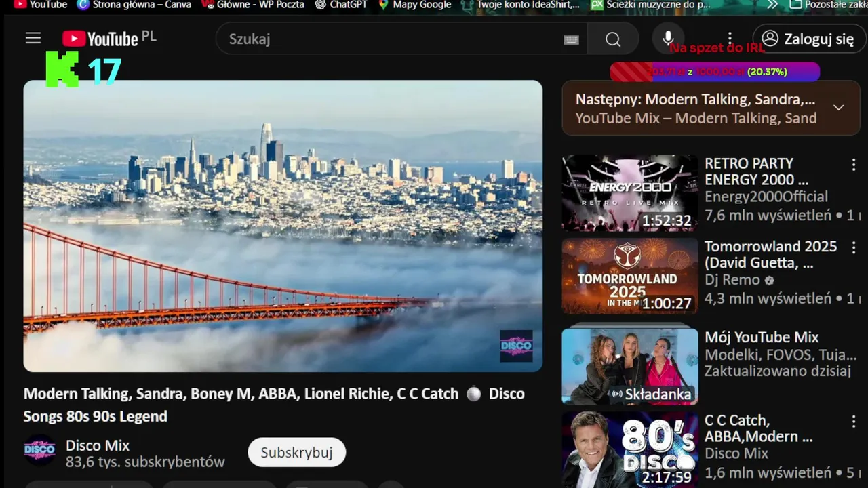Open the Disco Mix channel avatar
Image resolution: width=868 pixels, height=488 pixels.
(x=40, y=449)
